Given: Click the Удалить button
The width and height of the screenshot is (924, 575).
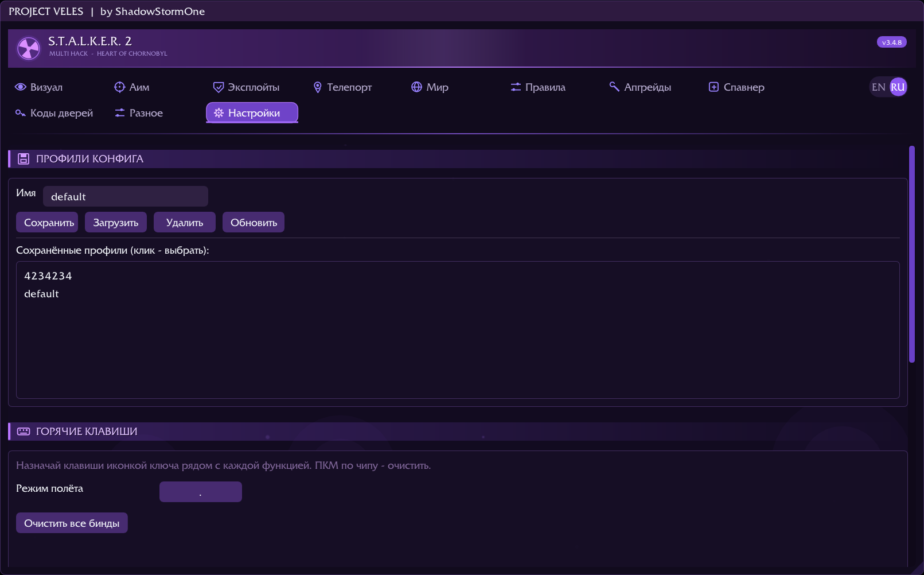Looking at the screenshot, I should (x=185, y=223).
